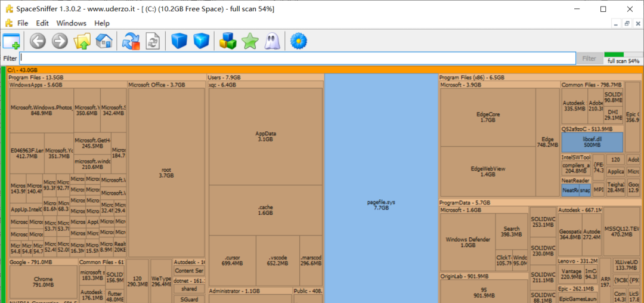Click the blue flower donate icon
Screen dimensions: 644x303
(299, 41)
